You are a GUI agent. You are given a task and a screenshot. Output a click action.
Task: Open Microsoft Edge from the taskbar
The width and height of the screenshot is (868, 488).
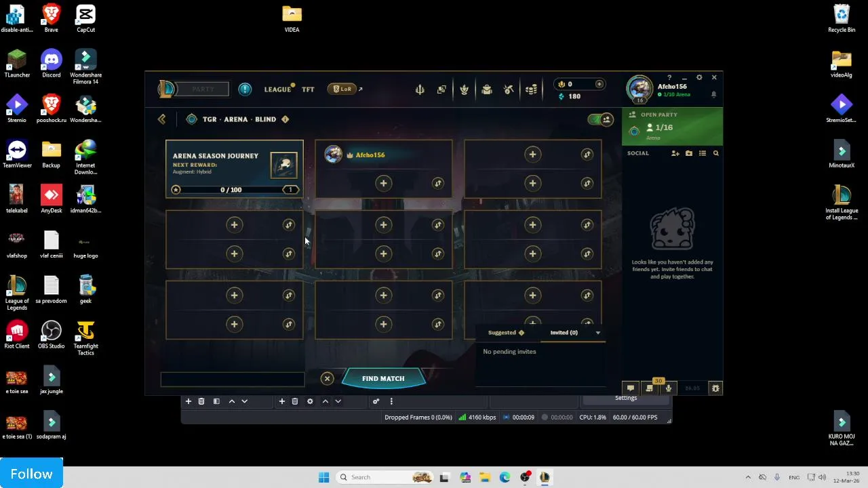[x=505, y=477]
